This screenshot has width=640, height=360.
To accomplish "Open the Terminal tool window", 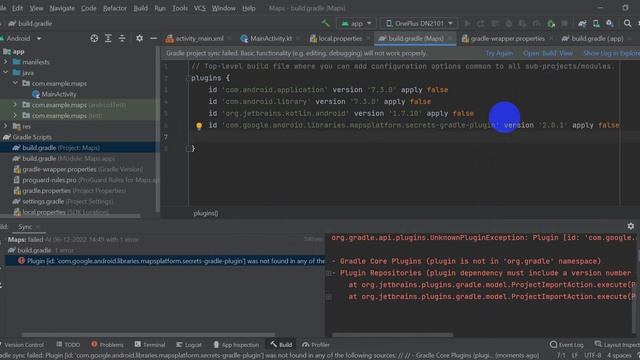I will coord(150,345).
